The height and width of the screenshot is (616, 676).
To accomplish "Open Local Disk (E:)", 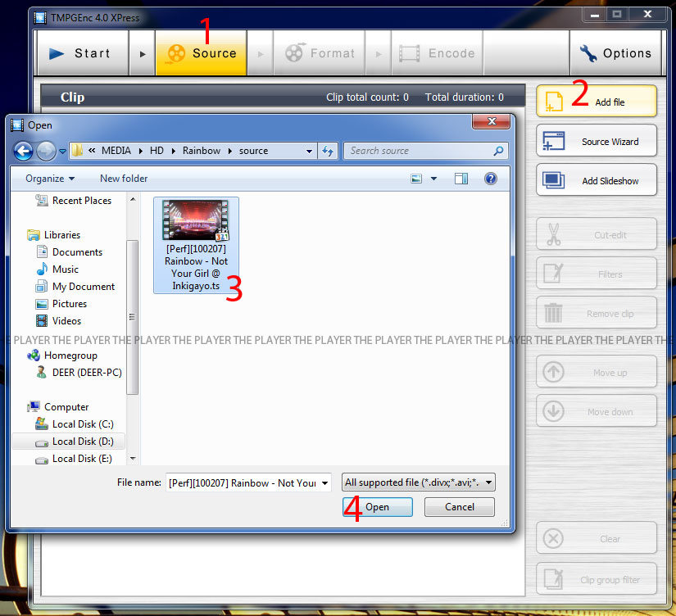I will click(73, 459).
